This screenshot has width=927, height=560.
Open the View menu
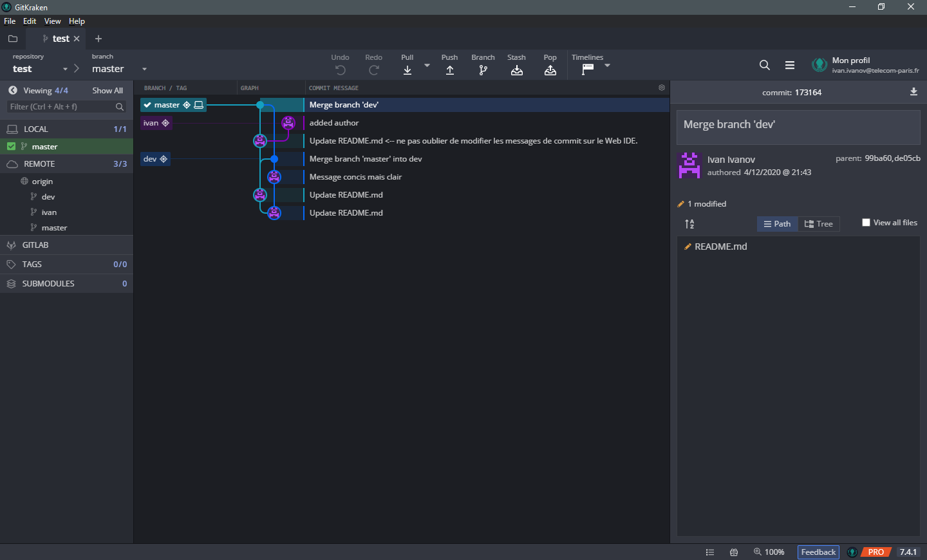pos(53,21)
